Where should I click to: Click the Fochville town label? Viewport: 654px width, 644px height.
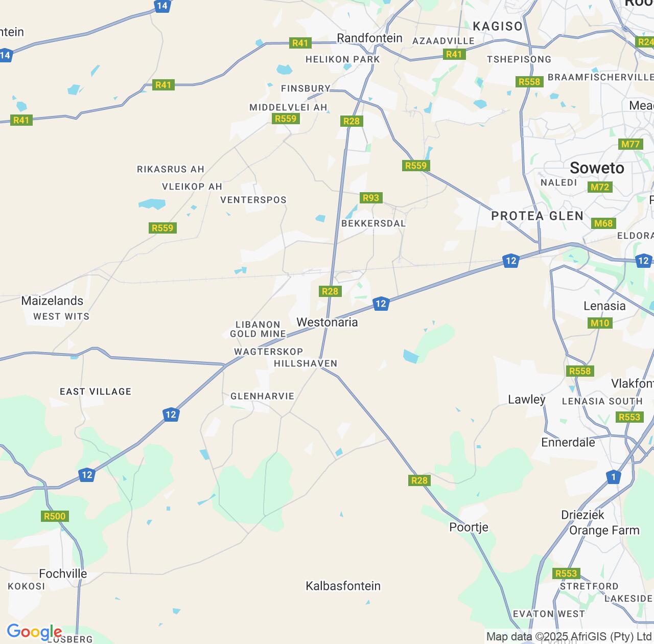pyautogui.click(x=63, y=574)
